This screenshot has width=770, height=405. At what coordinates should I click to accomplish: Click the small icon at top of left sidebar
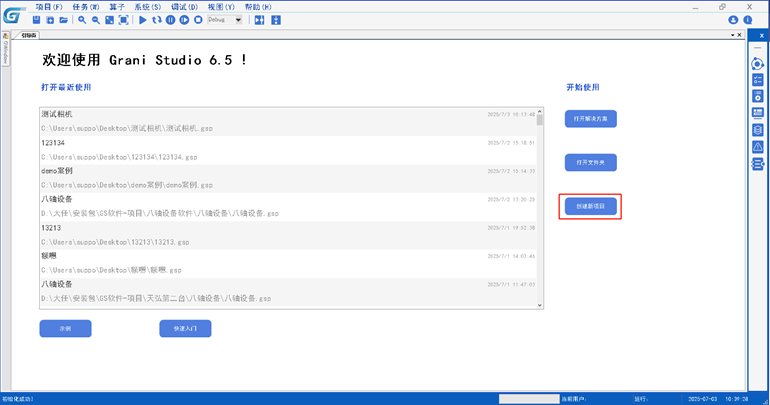tap(5, 35)
